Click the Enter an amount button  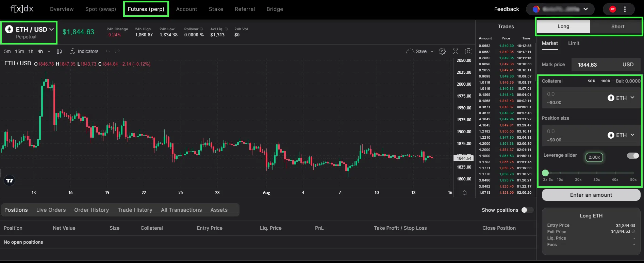coord(591,195)
